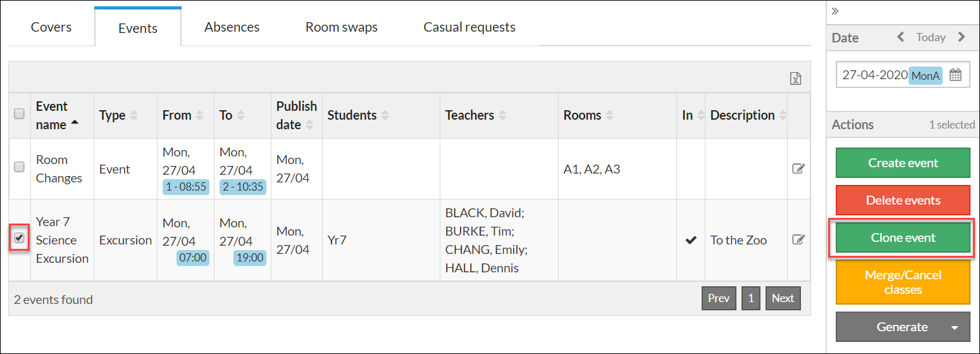
Task: Edit the Year 7 Science Excursion event
Action: point(798,240)
